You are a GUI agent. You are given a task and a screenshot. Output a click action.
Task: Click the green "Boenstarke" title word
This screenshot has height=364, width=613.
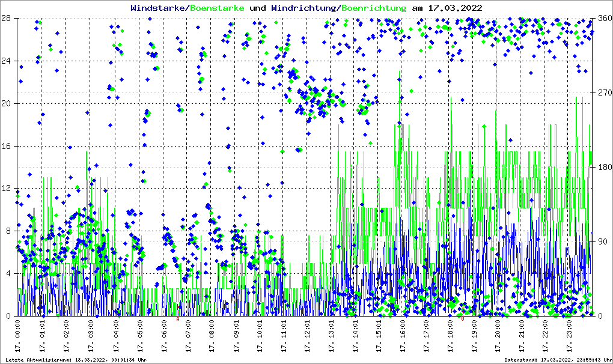217,8
